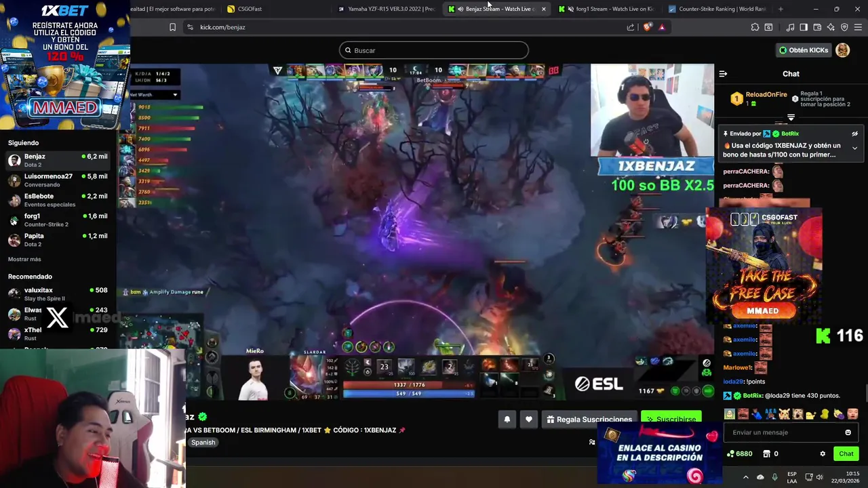This screenshot has height=488, width=868.
Task: Open chat settings gear icon
Action: pos(823,454)
